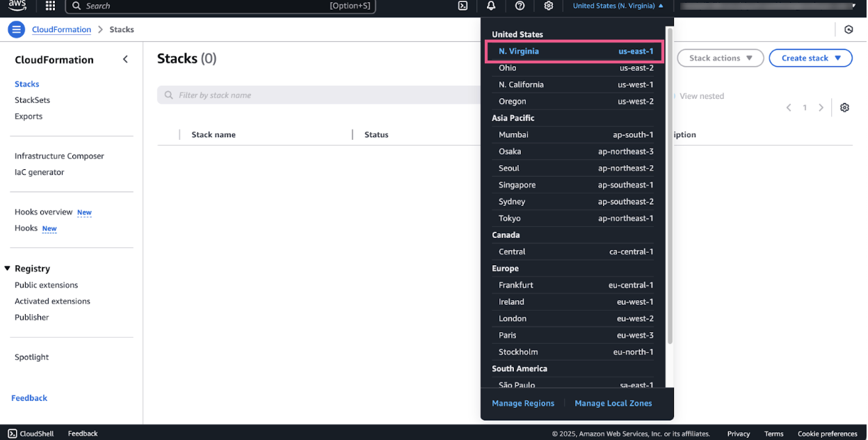Open Exports in the sidebar

[x=29, y=116]
